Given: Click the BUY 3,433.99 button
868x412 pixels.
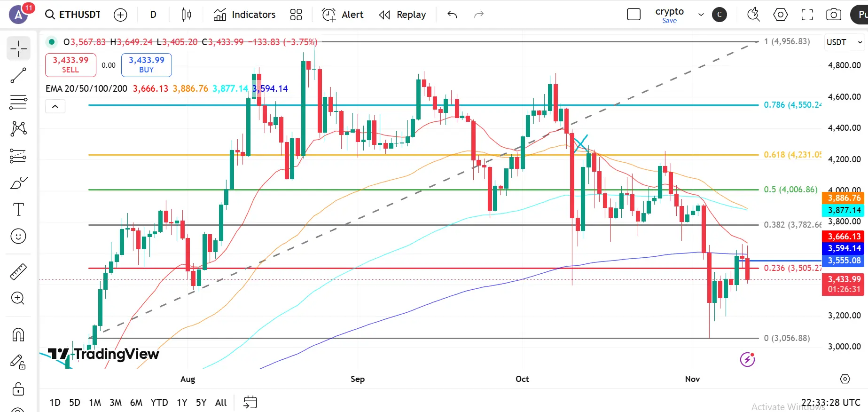Looking at the screenshot, I should (x=147, y=65).
